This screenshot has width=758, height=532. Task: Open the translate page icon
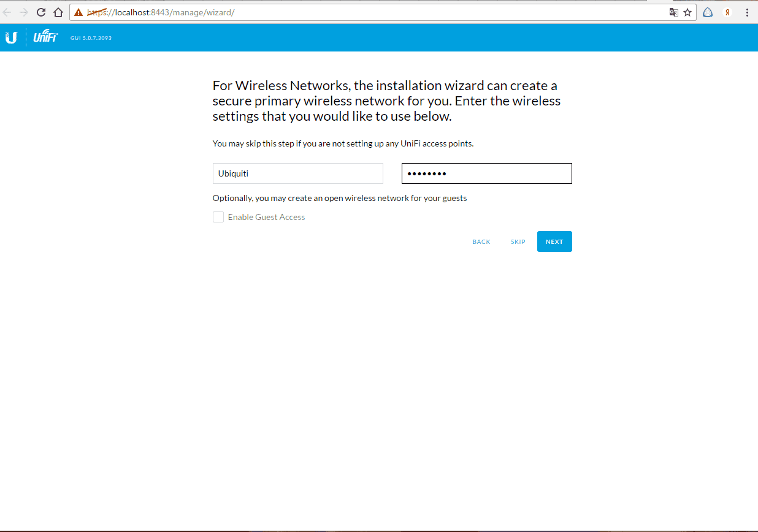pyautogui.click(x=673, y=12)
